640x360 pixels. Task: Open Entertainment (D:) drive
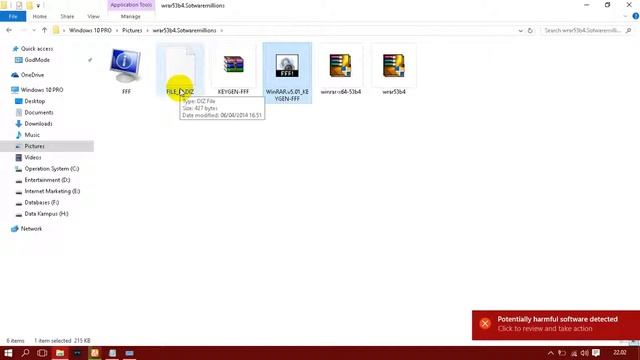[x=47, y=180]
